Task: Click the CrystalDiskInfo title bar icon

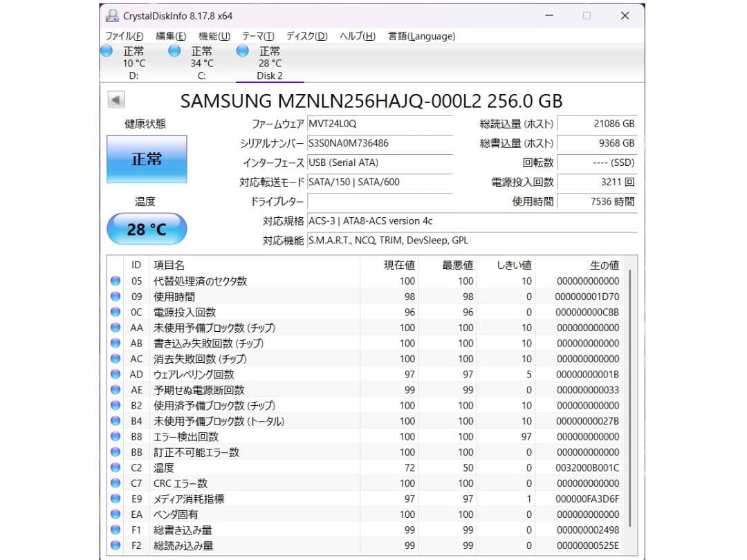Action: click(x=111, y=15)
